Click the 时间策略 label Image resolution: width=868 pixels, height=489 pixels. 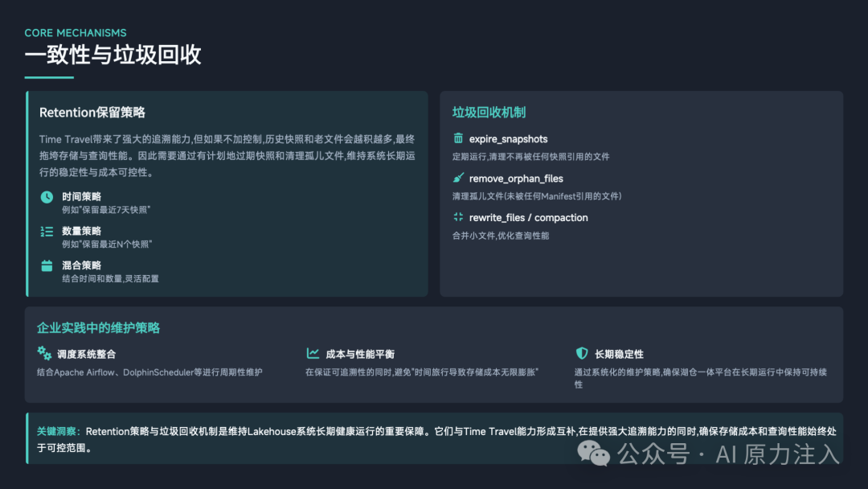point(81,196)
